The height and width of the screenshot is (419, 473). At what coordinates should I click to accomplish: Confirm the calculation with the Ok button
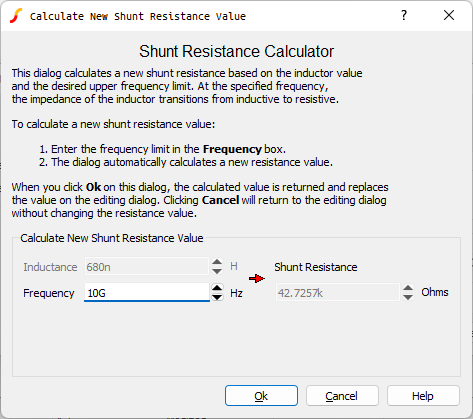point(261,396)
